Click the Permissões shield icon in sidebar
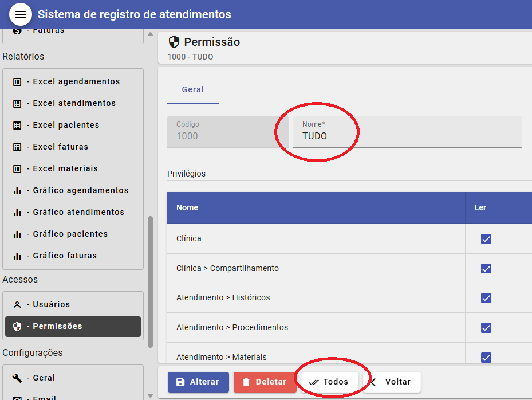 point(17,327)
